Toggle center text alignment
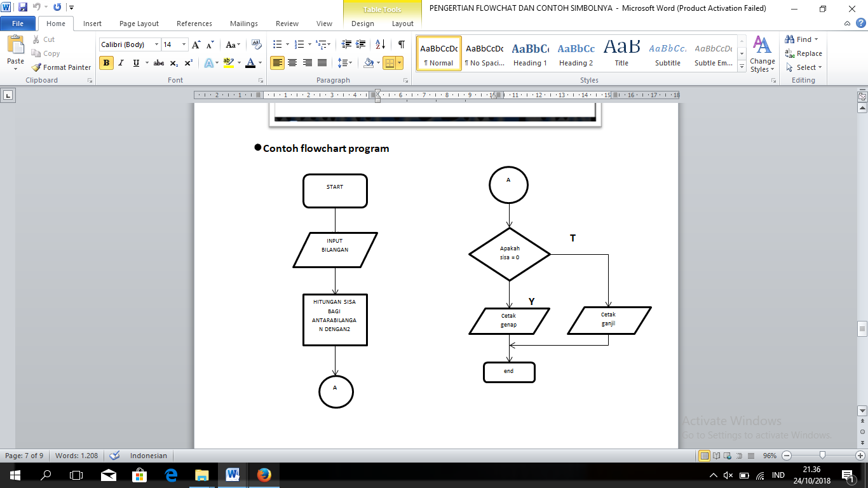The height and width of the screenshot is (488, 868). tap(291, 64)
